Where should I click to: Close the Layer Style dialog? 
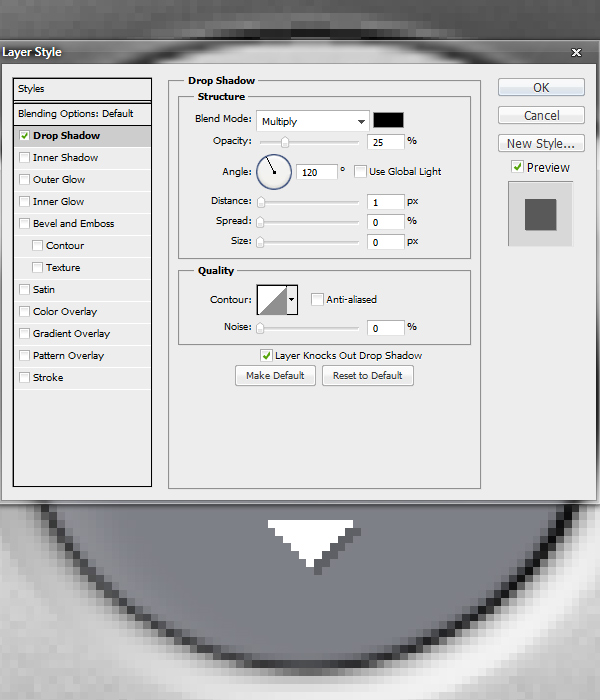(x=576, y=53)
